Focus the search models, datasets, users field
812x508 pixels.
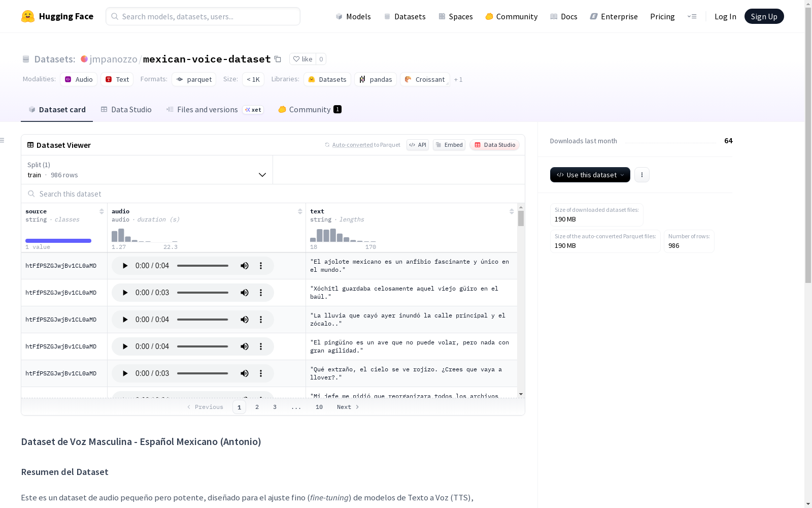(x=203, y=16)
